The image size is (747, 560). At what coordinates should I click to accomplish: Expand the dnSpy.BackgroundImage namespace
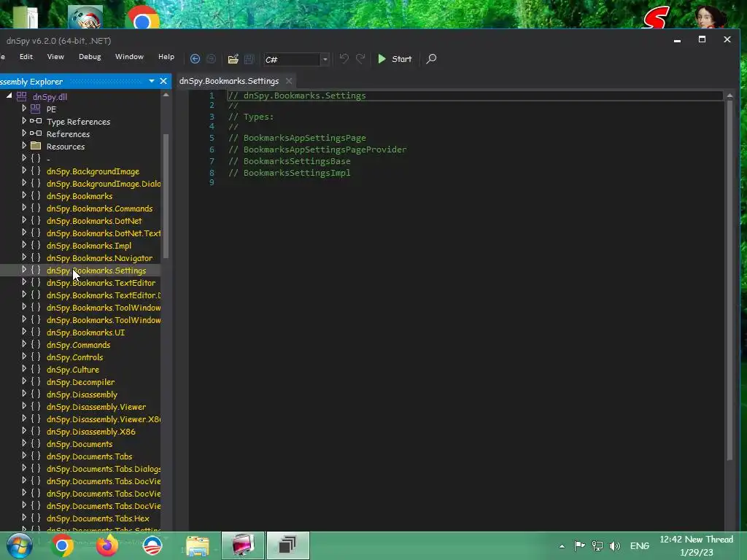point(24,171)
